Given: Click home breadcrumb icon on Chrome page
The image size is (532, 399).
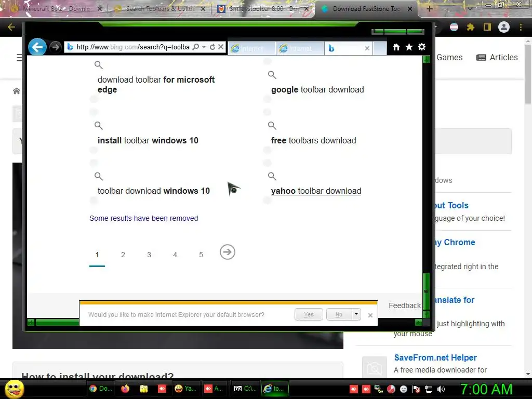Looking at the screenshot, I should [x=16, y=91].
